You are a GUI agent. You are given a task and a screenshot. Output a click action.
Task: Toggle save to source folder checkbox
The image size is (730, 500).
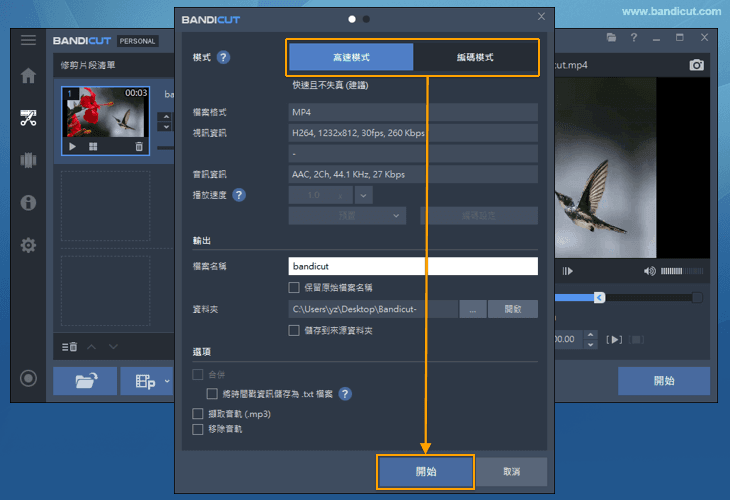294,331
